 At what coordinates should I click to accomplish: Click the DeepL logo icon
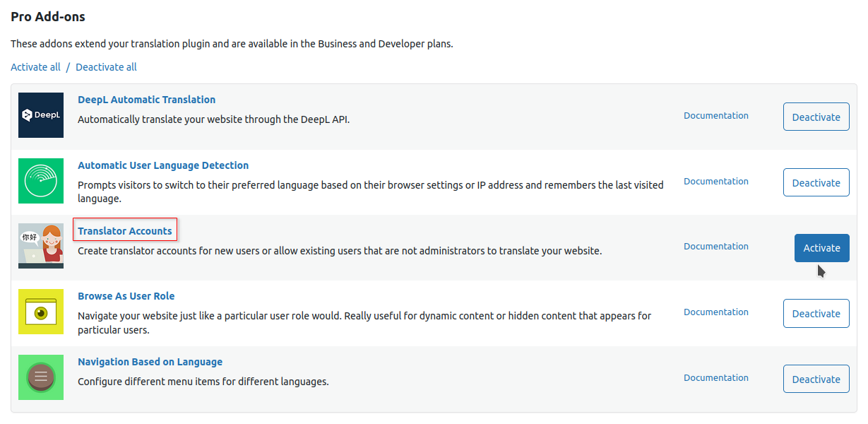tap(41, 115)
